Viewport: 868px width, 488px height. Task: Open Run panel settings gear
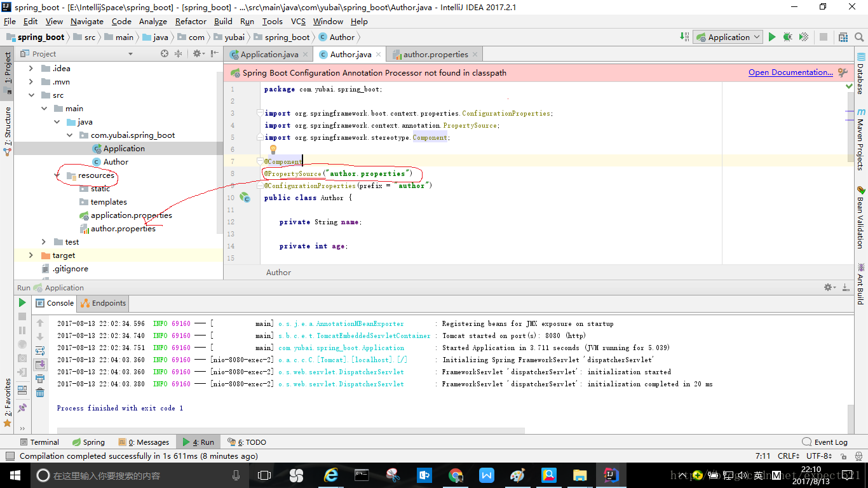829,288
